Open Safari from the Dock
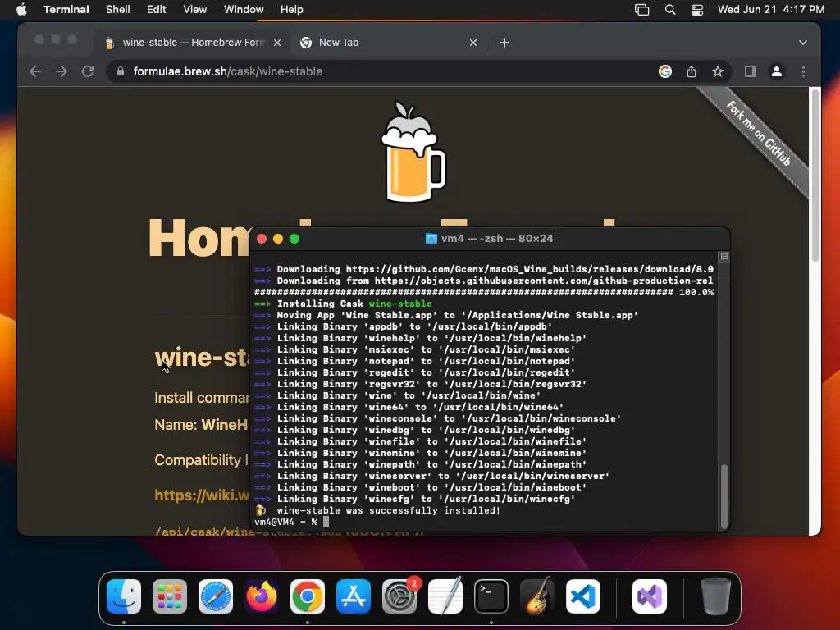 pos(216,596)
